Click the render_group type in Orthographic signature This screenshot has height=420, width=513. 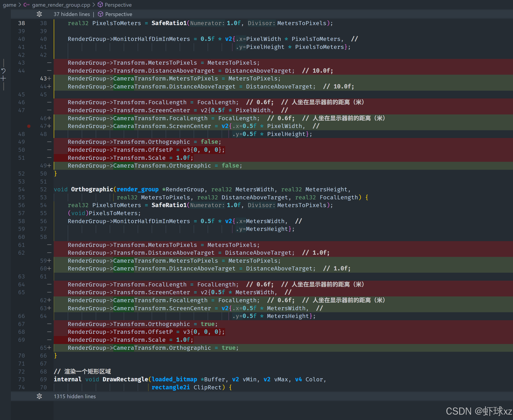pyautogui.click(x=137, y=189)
